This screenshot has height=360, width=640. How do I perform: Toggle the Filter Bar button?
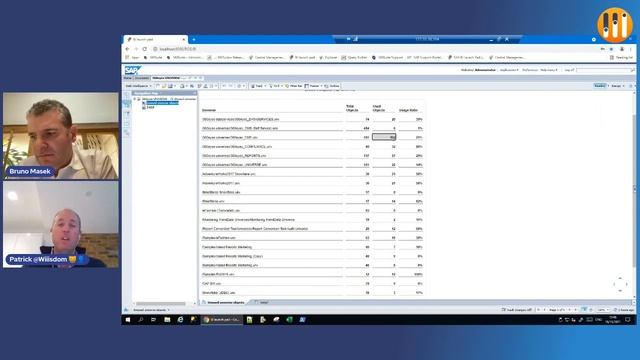294,86
